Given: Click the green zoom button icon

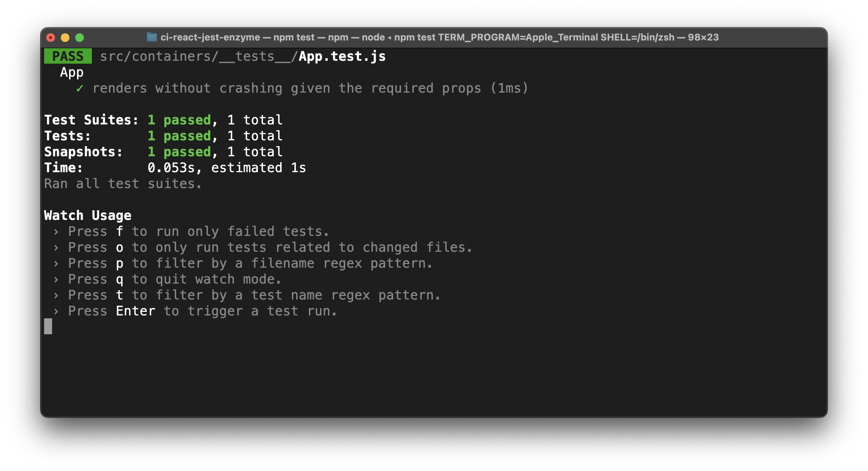Looking at the screenshot, I should 80,37.
